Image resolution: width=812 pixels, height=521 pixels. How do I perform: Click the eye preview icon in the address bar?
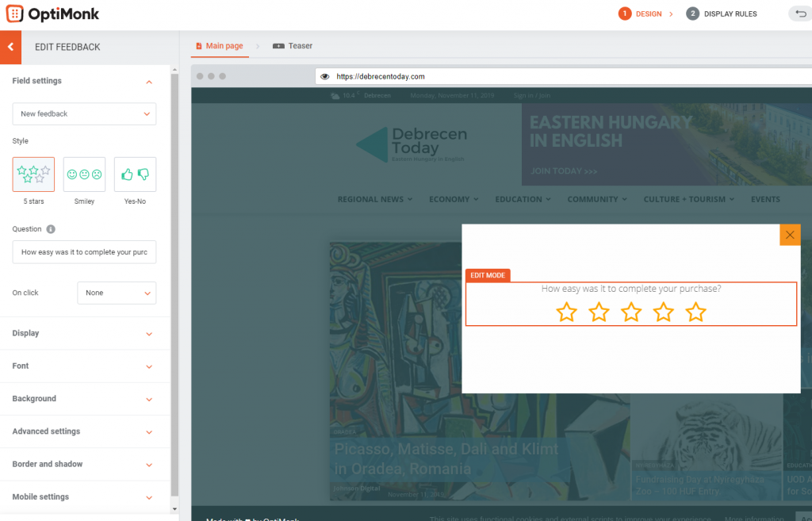coord(325,76)
